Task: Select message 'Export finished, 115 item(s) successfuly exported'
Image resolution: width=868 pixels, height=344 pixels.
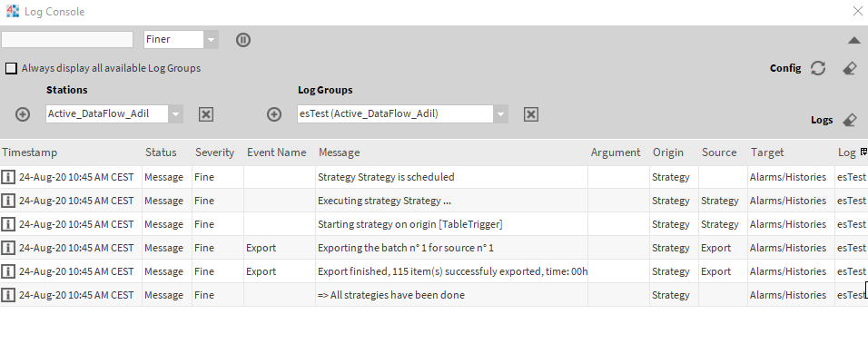Action: [x=452, y=271]
